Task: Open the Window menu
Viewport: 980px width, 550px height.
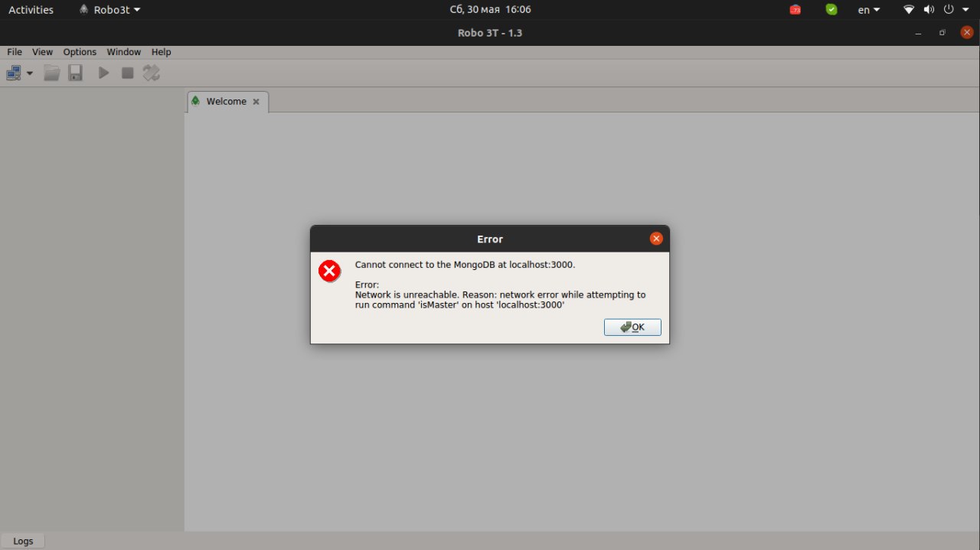Action: pyautogui.click(x=124, y=52)
